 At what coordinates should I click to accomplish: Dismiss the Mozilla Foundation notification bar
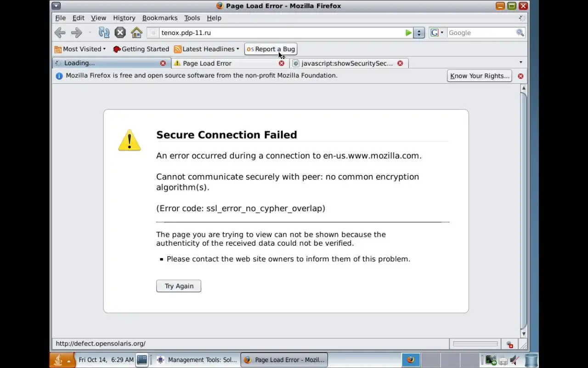[520, 76]
